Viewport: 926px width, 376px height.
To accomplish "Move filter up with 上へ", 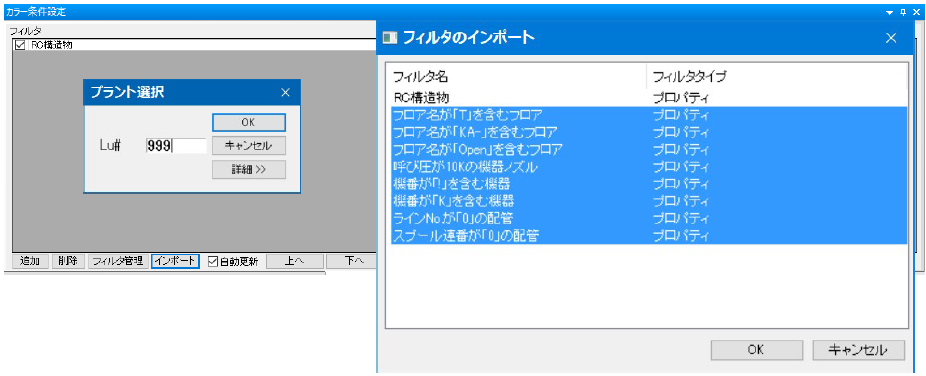I will [295, 261].
